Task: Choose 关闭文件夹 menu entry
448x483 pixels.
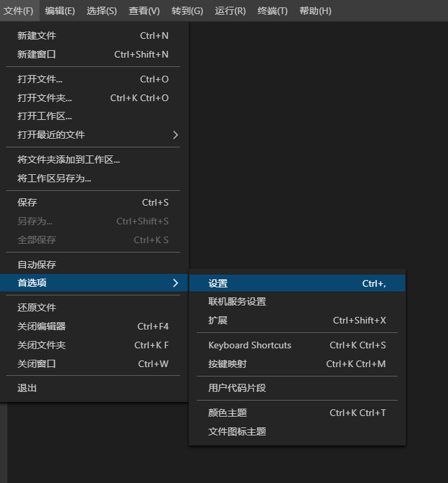Action: 93,345
